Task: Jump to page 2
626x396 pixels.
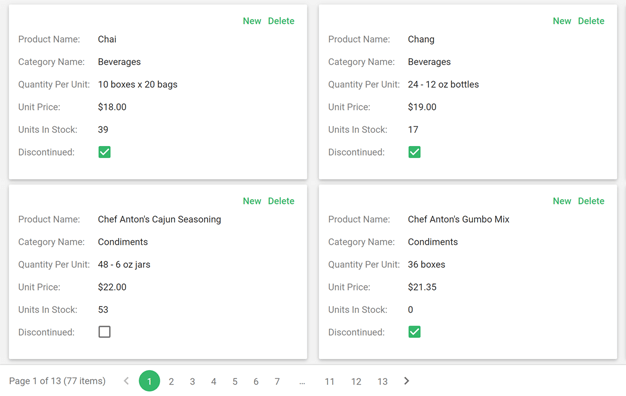Action: coord(171,381)
